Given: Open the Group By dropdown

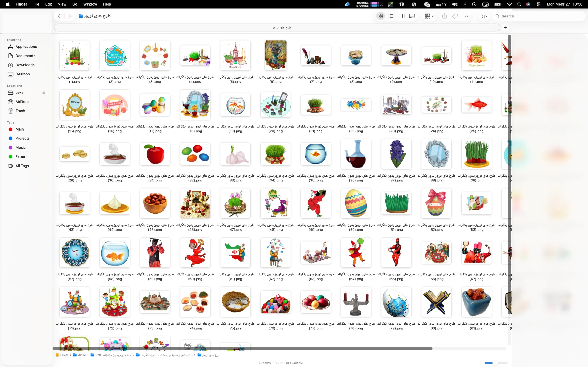Looking at the screenshot, I should [x=429, y=16].
